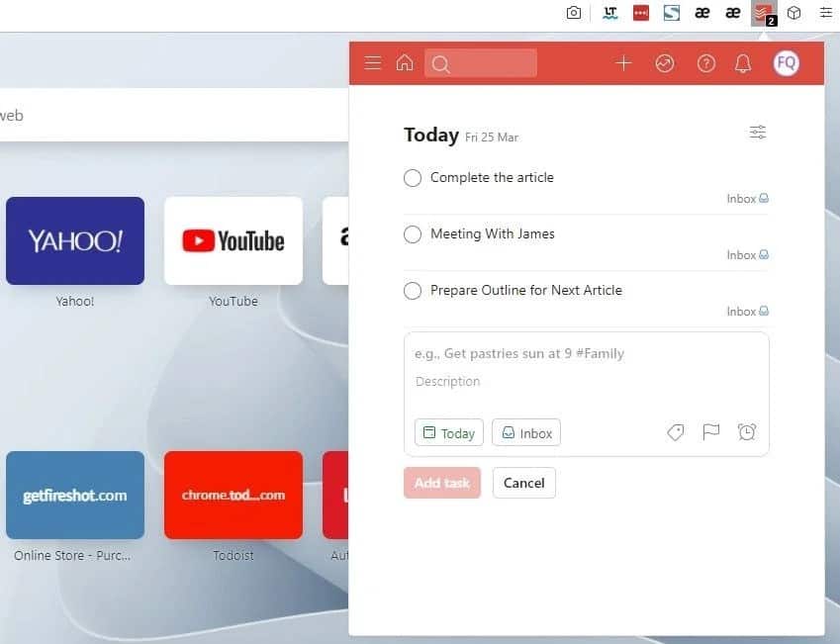Check off 'Prepare Outline for Next Article'
Image resolution: width=840 pixels, height=644 pixels.
pos(413,291)
